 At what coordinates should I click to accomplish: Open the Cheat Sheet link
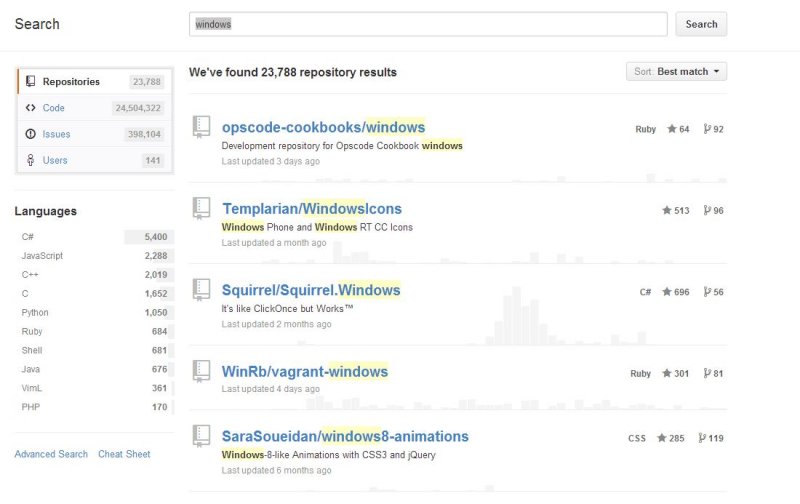tap(124, 454)
